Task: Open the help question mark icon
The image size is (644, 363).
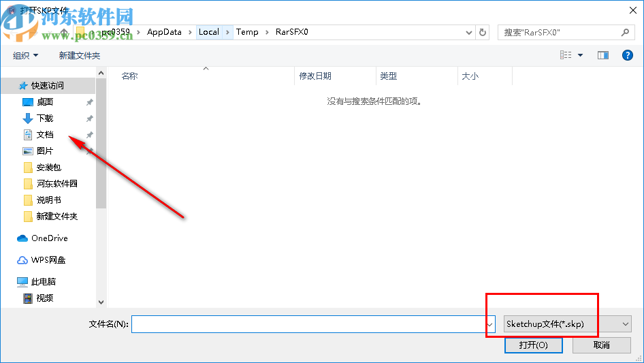Action: [x=627, y=55]
